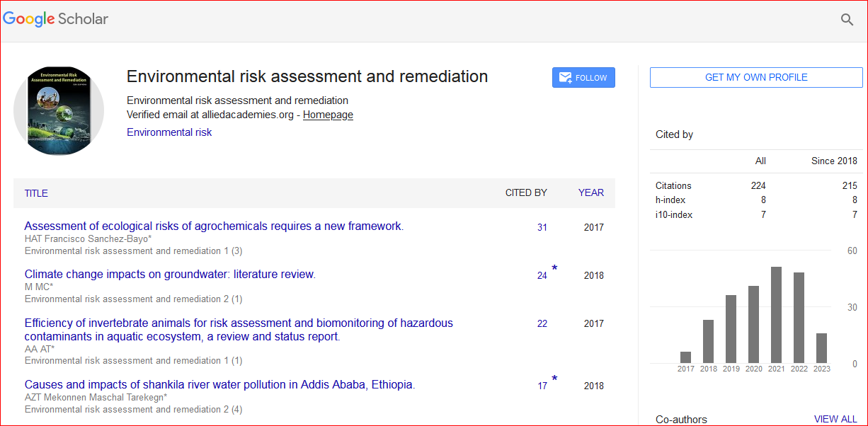
Task: Open the 22 citations count link
Action: (x=542, y=323)
